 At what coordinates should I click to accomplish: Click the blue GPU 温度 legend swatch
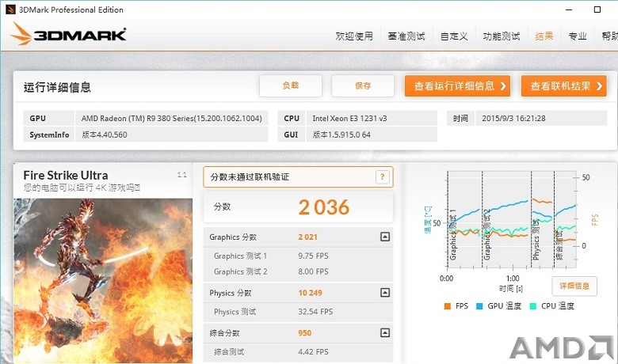(479, 306)
